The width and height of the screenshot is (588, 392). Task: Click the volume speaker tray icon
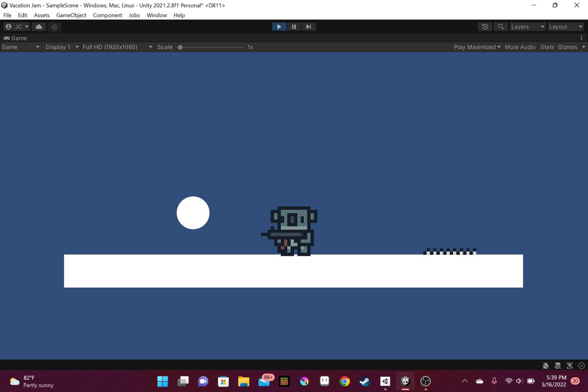pyautogui.click(x=519, y=381)
